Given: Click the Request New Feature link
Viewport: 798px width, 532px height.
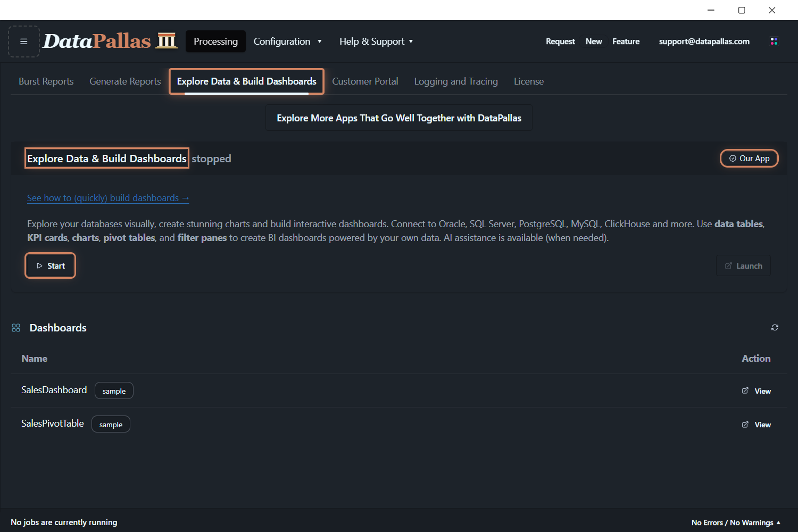Looking at the screenshot, I should point(593,41).
